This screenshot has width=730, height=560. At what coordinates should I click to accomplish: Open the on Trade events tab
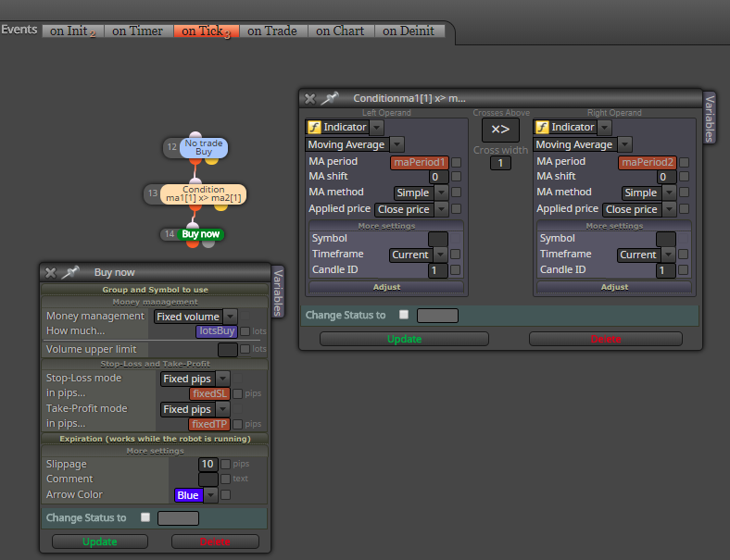272,31
